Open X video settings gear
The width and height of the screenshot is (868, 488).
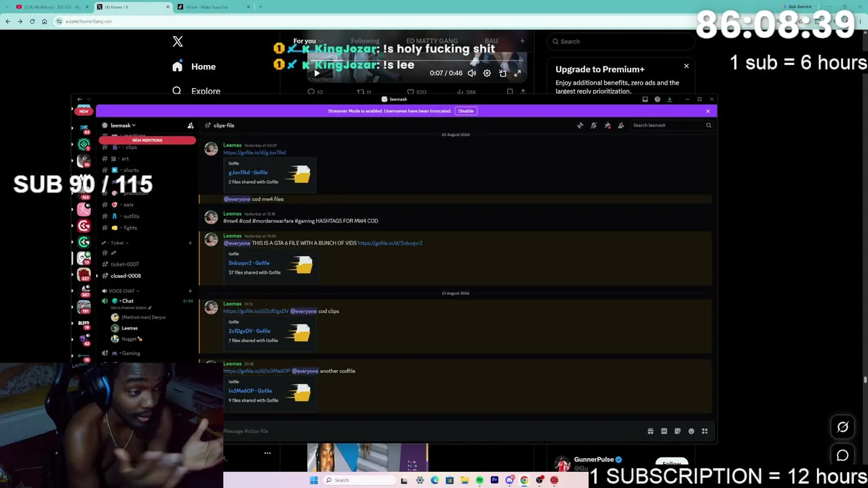pyautogui.click(x=487, y=73)
